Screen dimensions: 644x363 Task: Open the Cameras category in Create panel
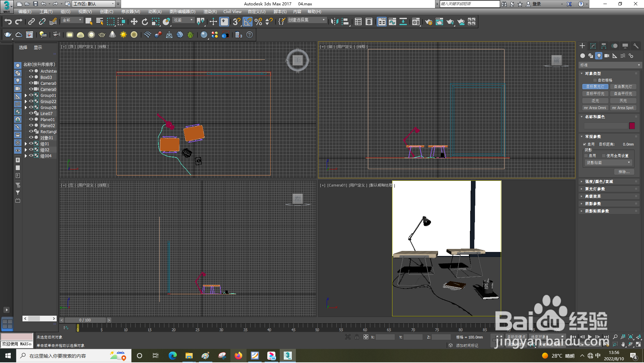[607, 56]
